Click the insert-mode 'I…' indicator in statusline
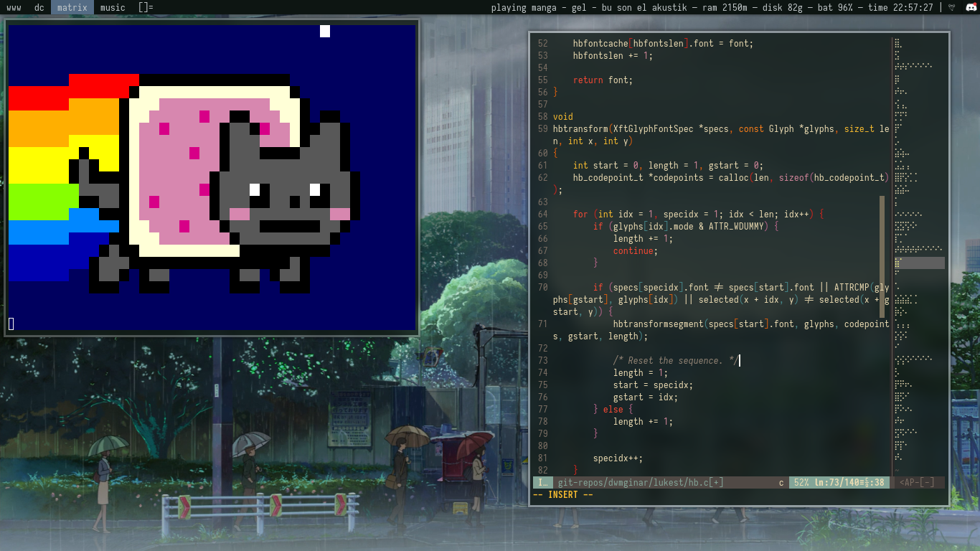The height and width of the screenshot is (551, 980). [543, 483]
